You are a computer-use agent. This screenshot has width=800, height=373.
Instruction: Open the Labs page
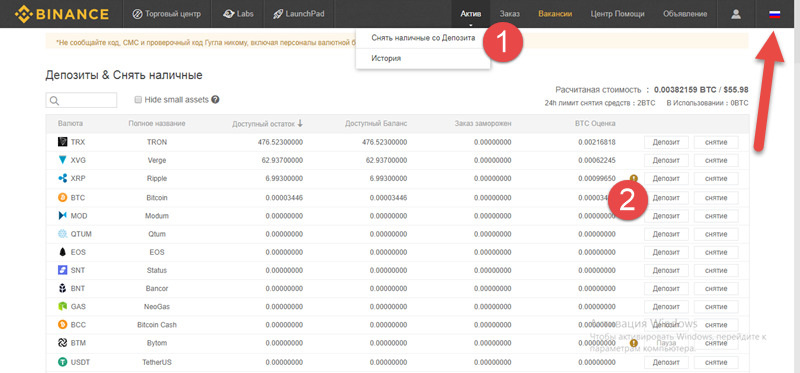238,14
